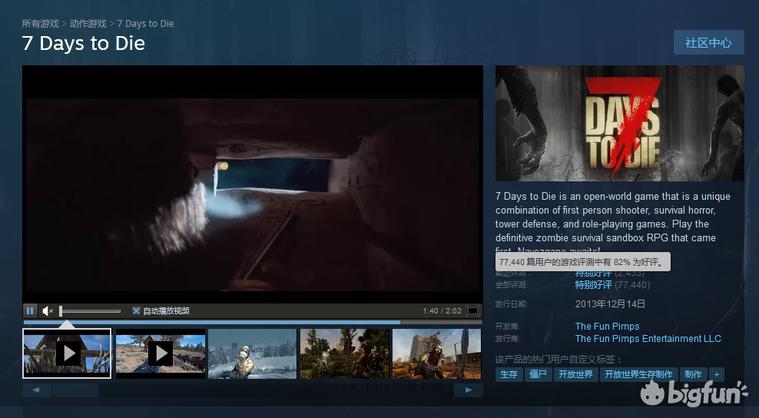Screen dimensions: 759x418
Task: Select the 制作 tag
Action: coord(693,374)
